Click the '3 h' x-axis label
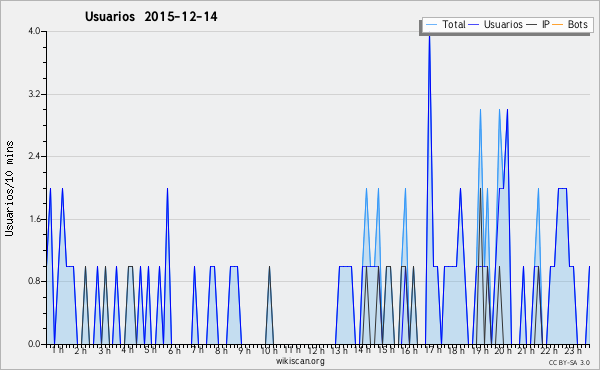Viewport: 600px width, 370px height. [x=104, y=351]
